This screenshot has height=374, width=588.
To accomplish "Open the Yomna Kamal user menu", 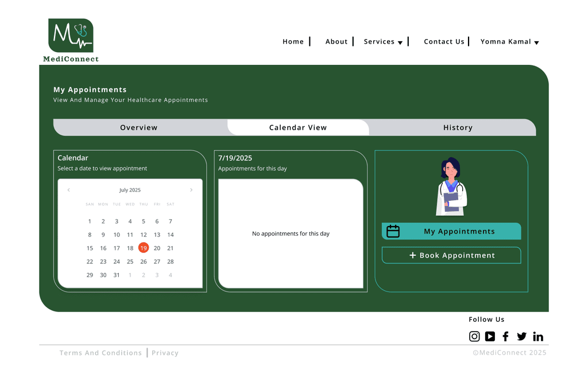I will (x=505, y=42).
